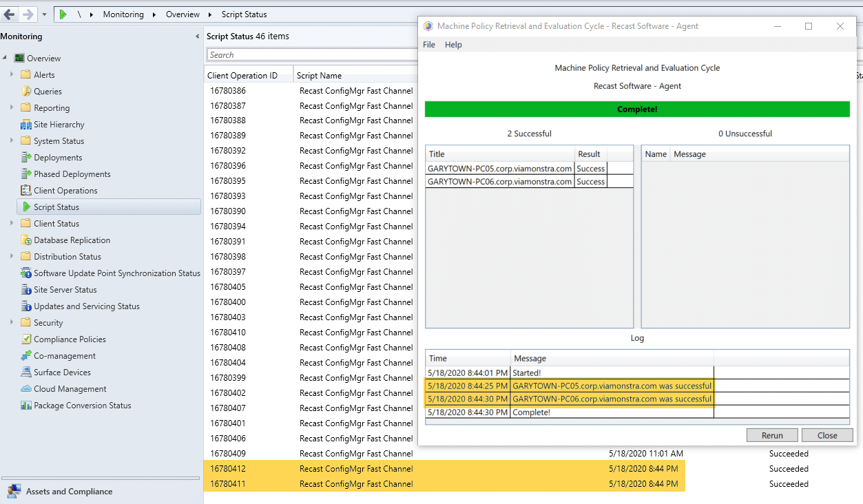Click the Surface Devices icon
Image resolution: width=863 pixels, height=504 pixels.
coord(26,372)
